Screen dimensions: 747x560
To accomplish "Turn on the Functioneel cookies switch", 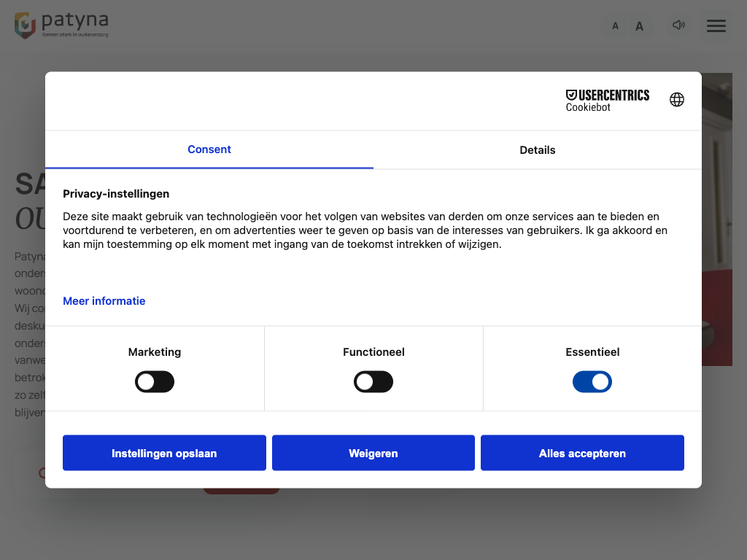I will (x=373, y=382).
